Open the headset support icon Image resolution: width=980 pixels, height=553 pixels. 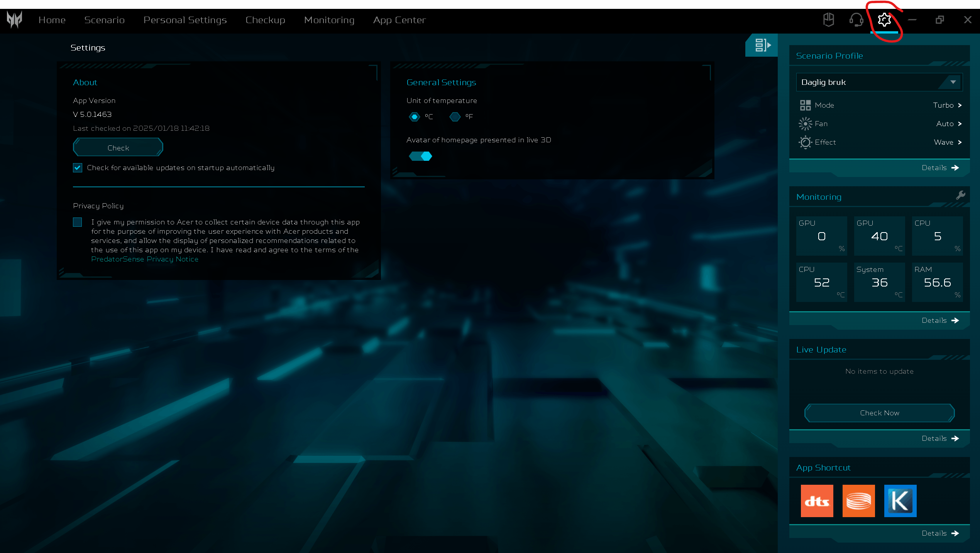click(x=856, y=20)
